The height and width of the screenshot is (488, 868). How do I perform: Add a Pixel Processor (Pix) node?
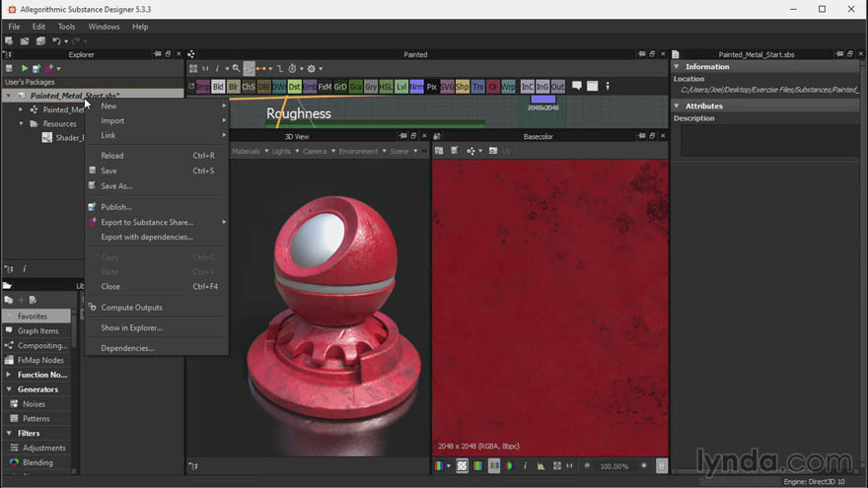pyautogui.click(x=432, y=87)
